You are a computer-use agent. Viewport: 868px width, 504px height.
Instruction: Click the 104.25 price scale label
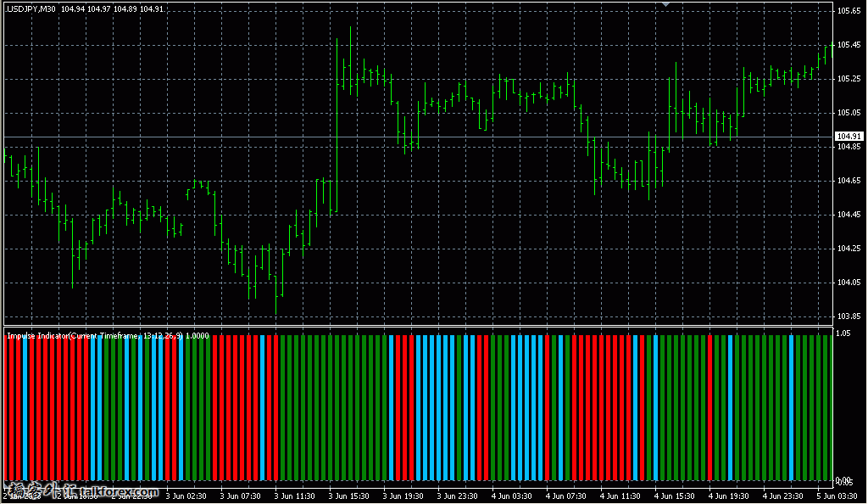tap(849, 248)
